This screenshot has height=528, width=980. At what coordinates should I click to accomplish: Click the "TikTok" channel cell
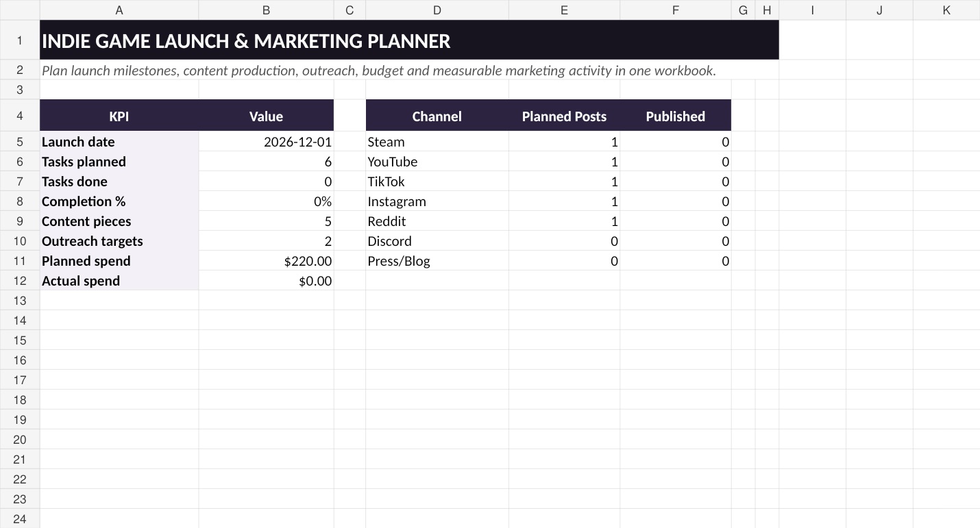click(x=437, y=181)
